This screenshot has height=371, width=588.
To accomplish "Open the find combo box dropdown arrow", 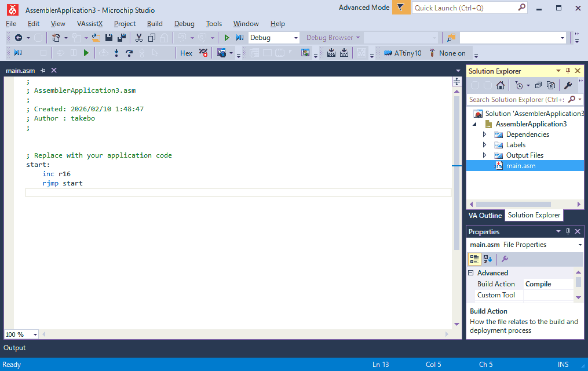I will (x=562, y=38).
